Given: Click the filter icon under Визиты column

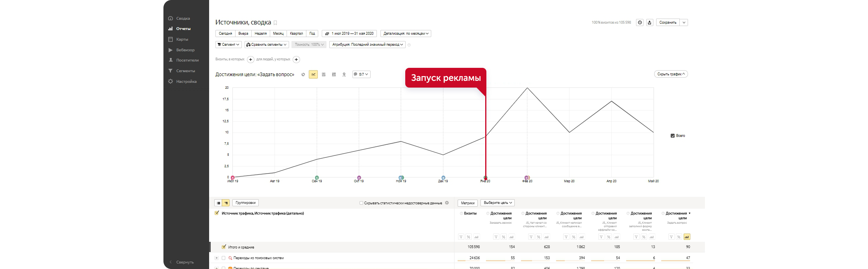Looking at the screenshot, I should [461, 237].
